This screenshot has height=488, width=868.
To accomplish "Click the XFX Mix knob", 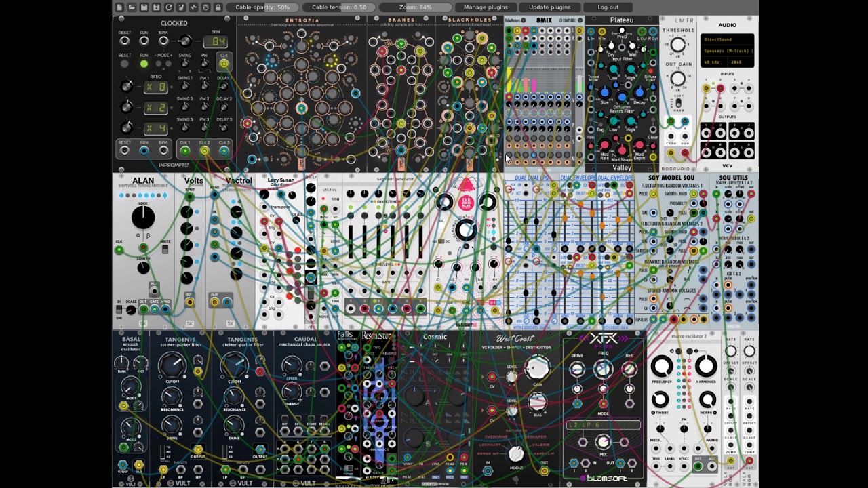I will pyautogui.click(x=603, y=443).
